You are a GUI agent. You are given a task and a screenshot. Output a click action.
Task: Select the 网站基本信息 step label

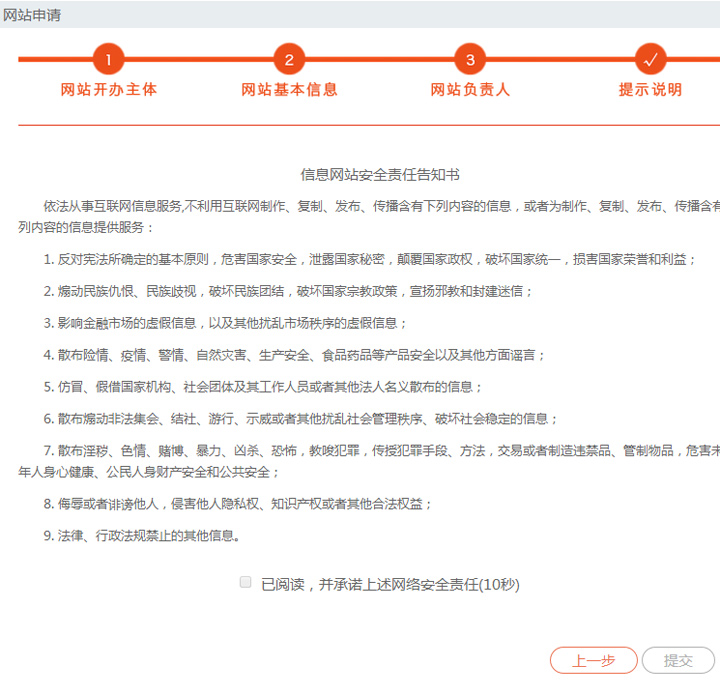pos(289,90)
